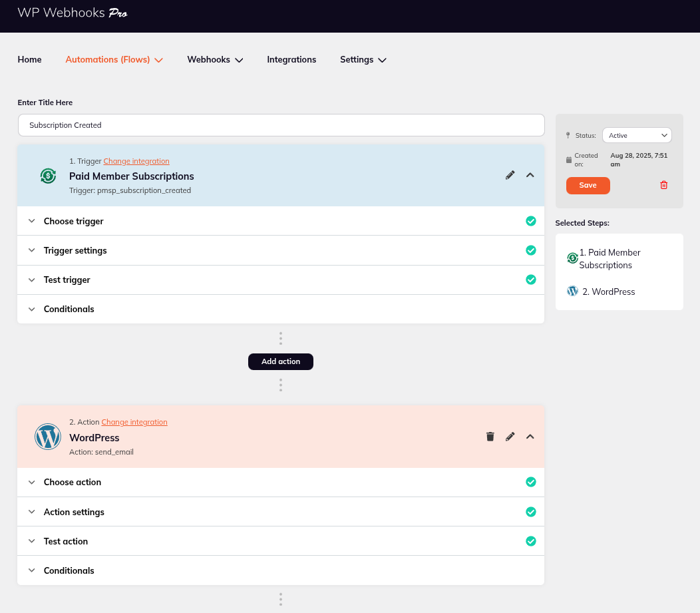This screenshot has width=700, height=613.
Task: Open the Settings menu
Action: (x=363, y=59)
